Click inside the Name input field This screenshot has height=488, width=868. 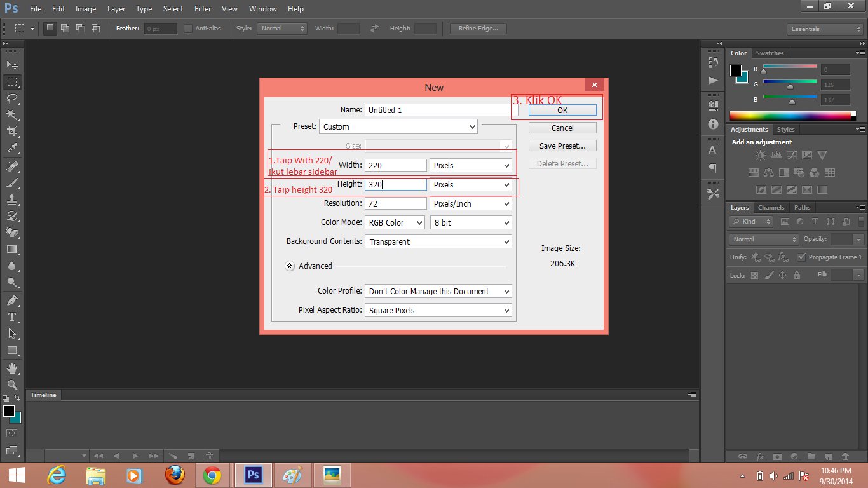pyautogui.click(x=437, y=109)
